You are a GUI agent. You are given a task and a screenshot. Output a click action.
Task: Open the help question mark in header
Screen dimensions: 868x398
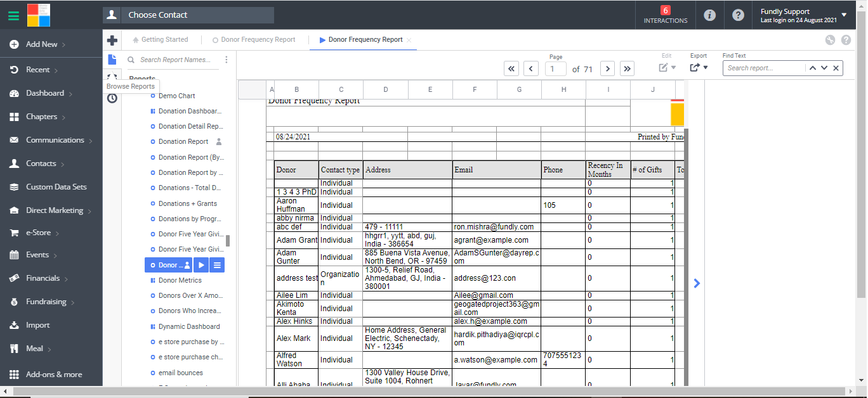[738, 15]
